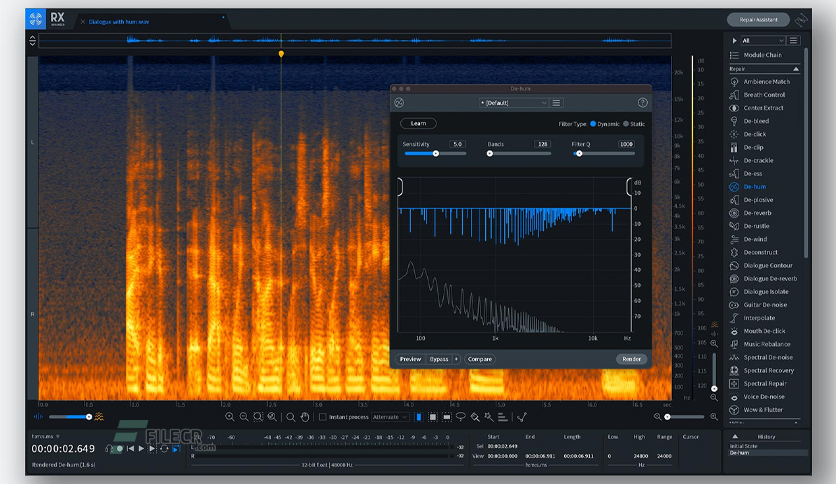Open the De-rustle module
Viewport: 836px width, 484px height.
tap(750, 226)
